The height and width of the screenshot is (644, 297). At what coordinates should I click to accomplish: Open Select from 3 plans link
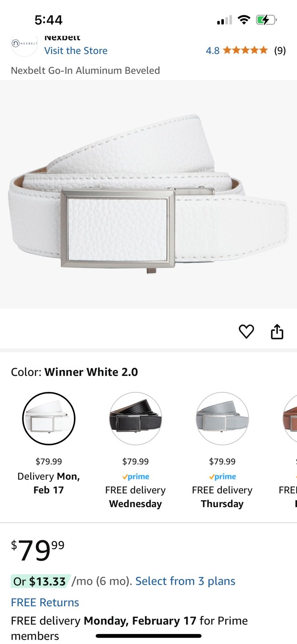coord(185,581)
